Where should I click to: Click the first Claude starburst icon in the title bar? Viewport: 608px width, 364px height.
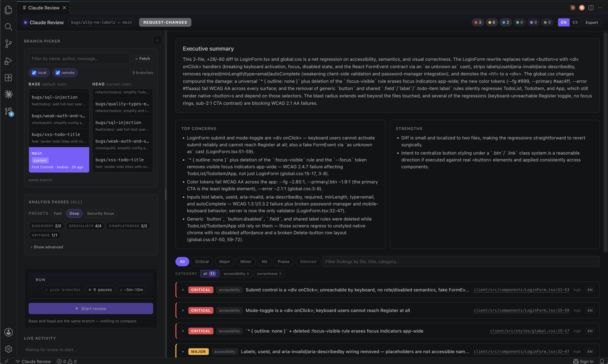[x=573, y=8]
